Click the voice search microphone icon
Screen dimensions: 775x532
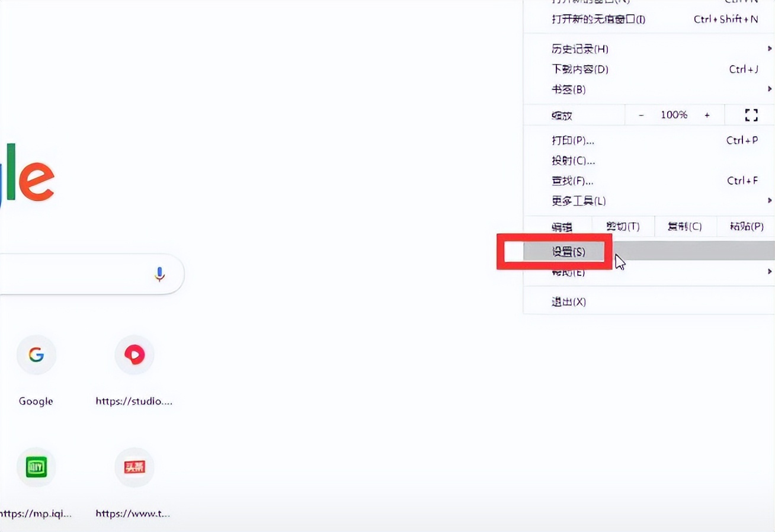click(x=159, y=274)
